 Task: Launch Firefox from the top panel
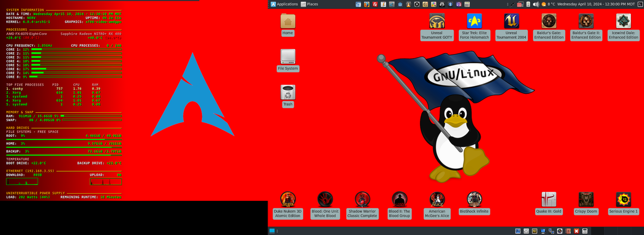click(x=367, y=4)
